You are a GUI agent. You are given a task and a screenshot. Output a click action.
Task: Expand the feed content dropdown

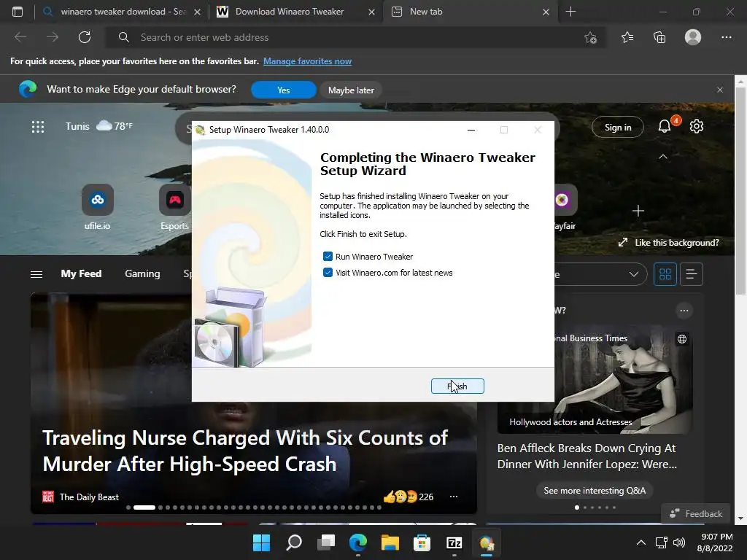coord(634,274)
